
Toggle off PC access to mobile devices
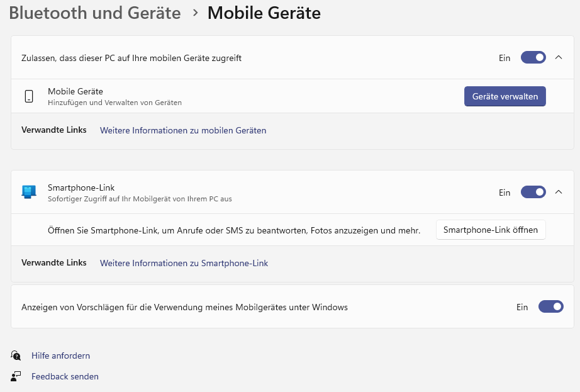[x=533, y=57]
